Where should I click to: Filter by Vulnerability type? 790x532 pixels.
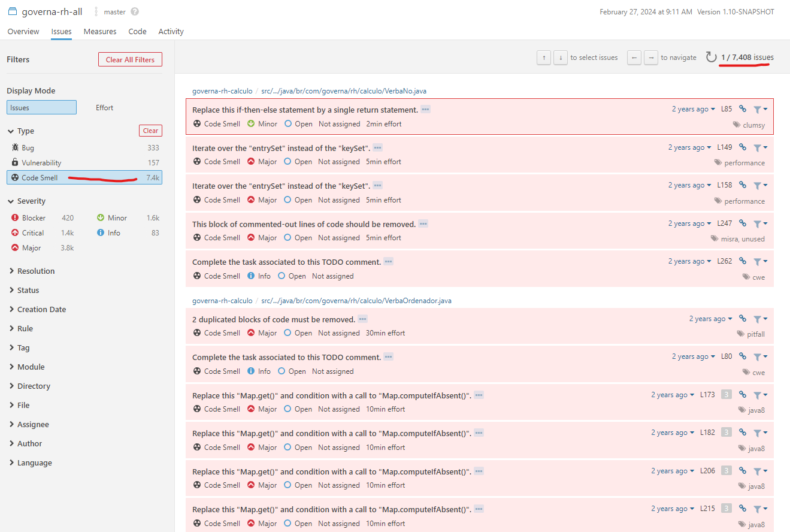pos(84,163)
